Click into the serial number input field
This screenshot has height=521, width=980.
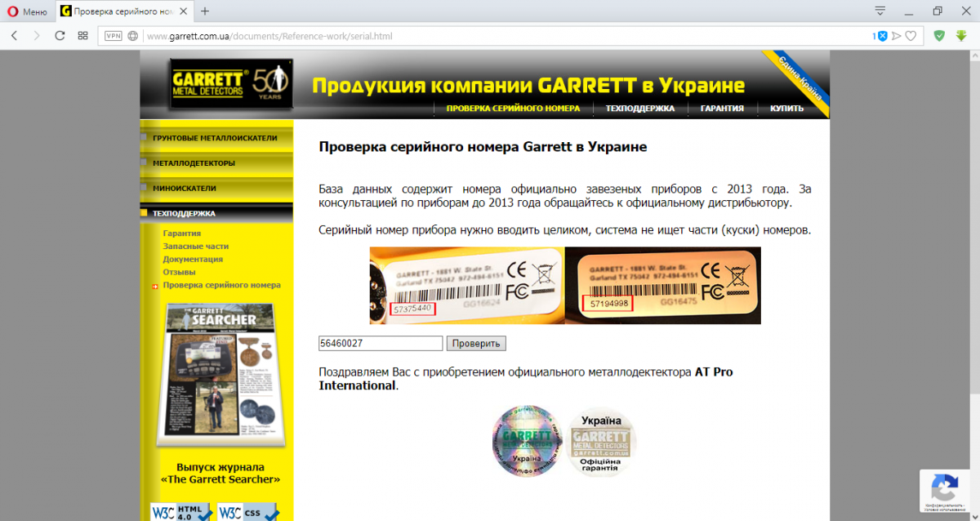(x=381, y=344)
